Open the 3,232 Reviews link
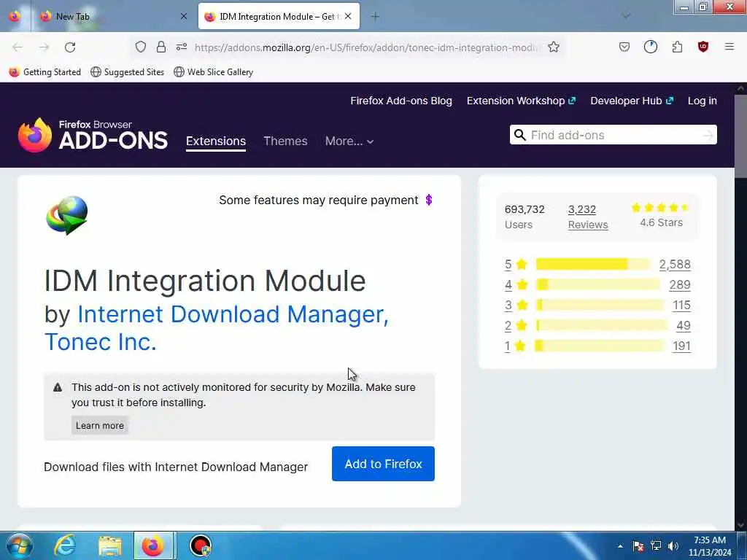 point(587,217)
